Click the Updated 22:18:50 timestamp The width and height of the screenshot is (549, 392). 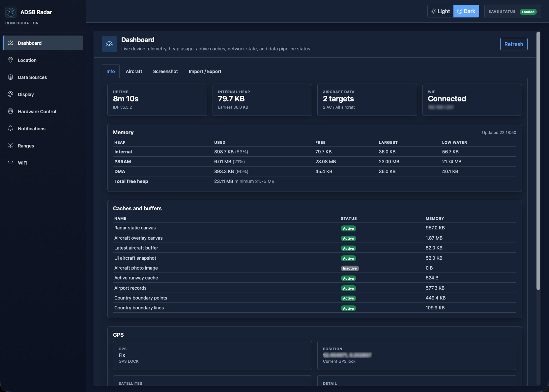click(499, 133)
